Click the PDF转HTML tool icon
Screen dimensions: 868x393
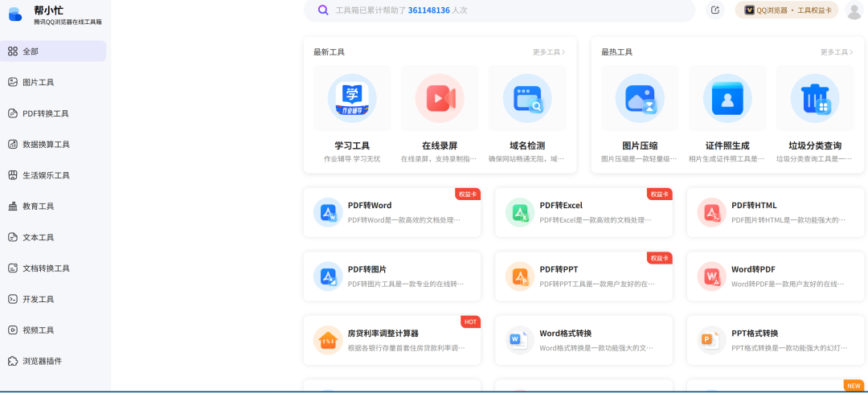tap(712, 212)
